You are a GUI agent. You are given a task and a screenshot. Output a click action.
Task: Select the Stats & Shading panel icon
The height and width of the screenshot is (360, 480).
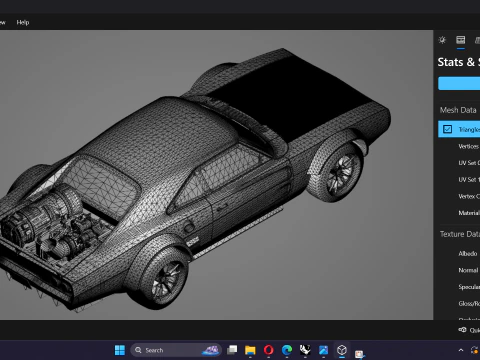click(461, 40)
